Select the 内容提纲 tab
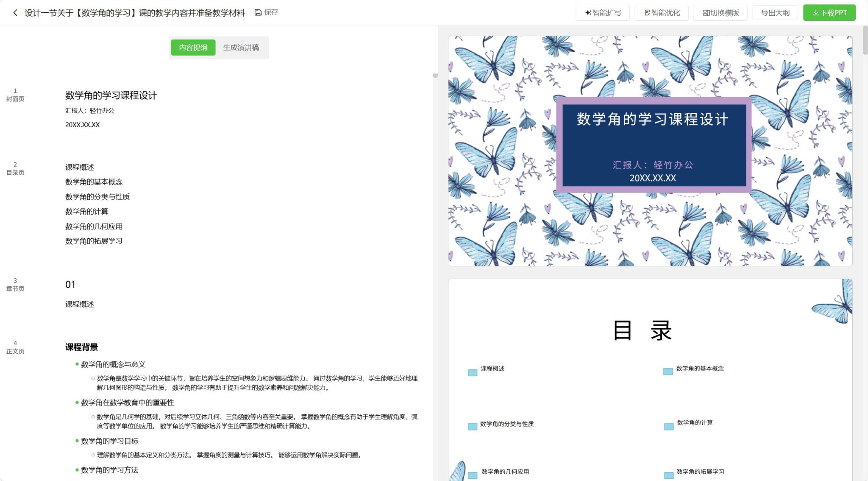 pyautogui.click(x=193, y=48)
